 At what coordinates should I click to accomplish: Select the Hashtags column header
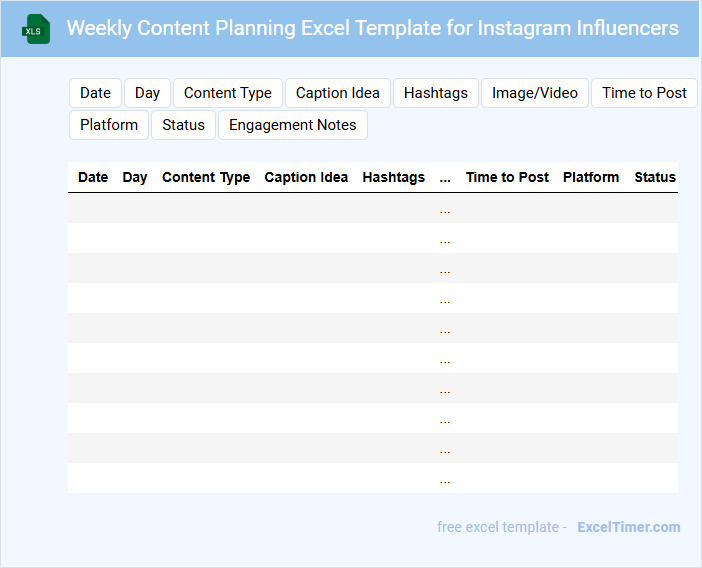coord(394,177)
